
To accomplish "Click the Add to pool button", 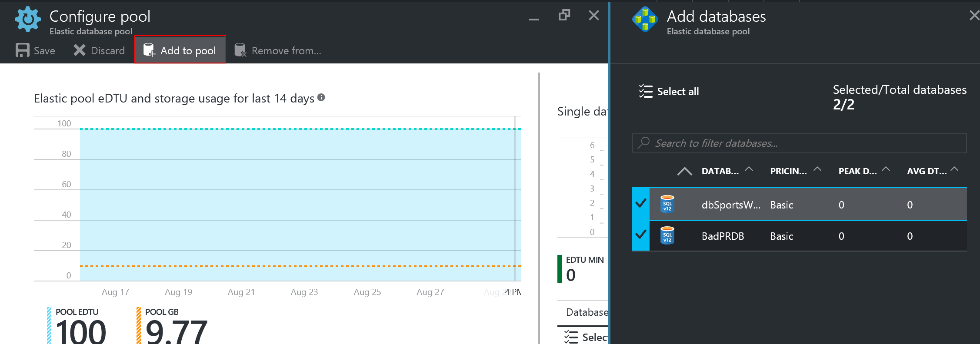I will pos(180,50).
